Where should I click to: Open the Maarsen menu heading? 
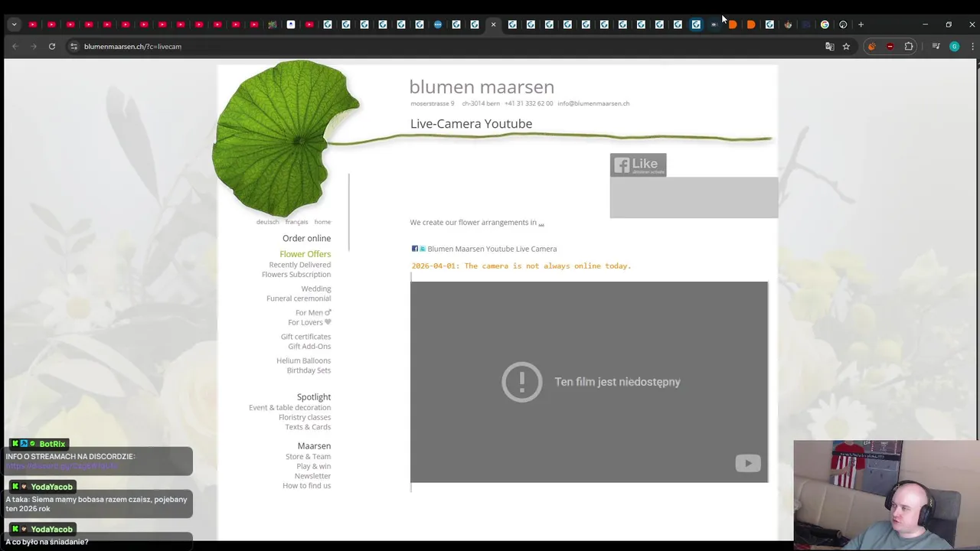pyautogui.click(x=314, y=446)
